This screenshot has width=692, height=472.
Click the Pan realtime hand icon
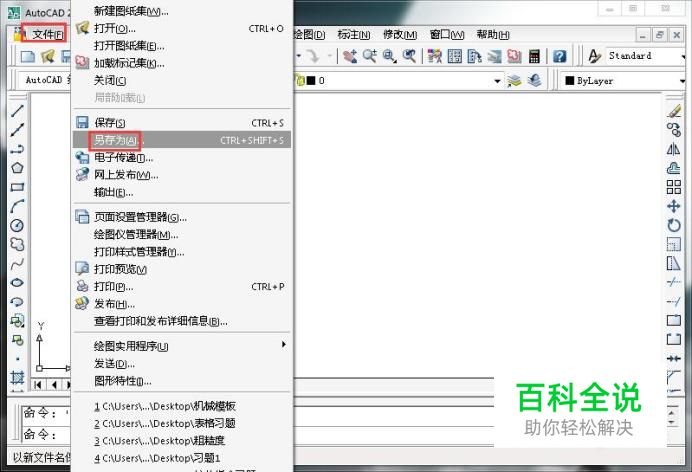[350, 56]
